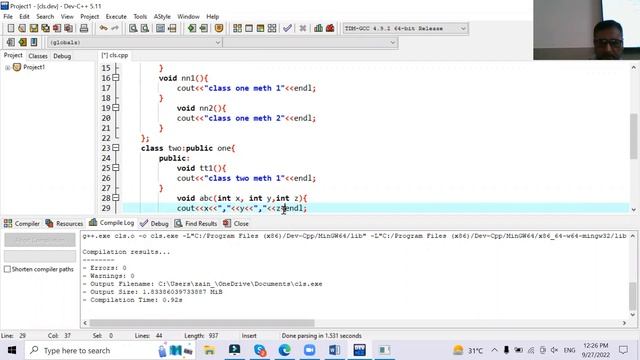Screen dimensions: 640x360
Task: Click the first icon in second toolbar row
Action: click(x=11, y=42)
